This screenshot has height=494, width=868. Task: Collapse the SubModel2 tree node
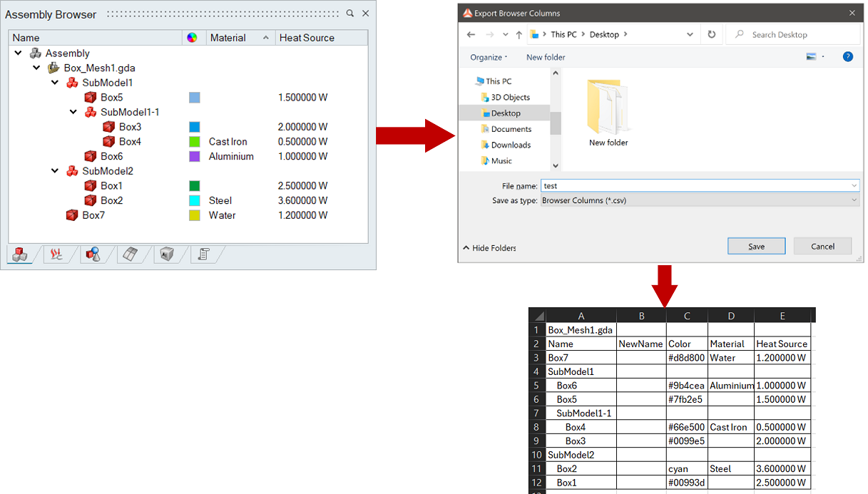(x=55, y=171)
